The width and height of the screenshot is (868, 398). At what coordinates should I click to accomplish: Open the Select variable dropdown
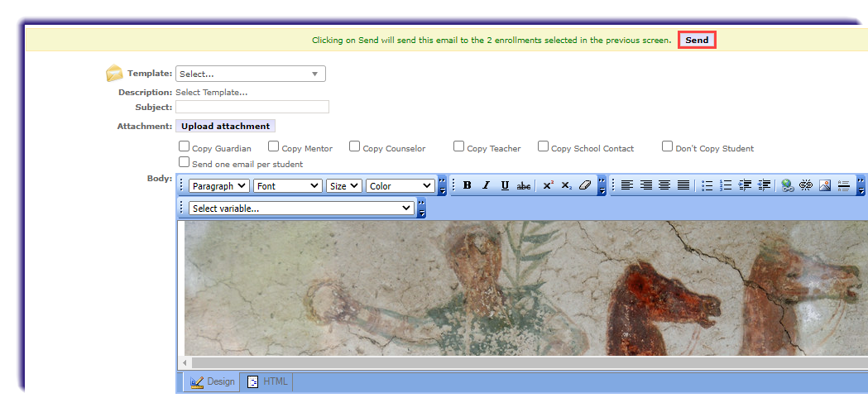302,209
